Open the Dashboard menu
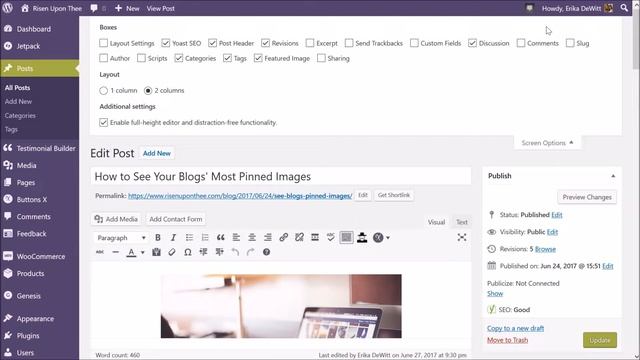This screenshot has width=640, height=360. click(x=40, y=29)
